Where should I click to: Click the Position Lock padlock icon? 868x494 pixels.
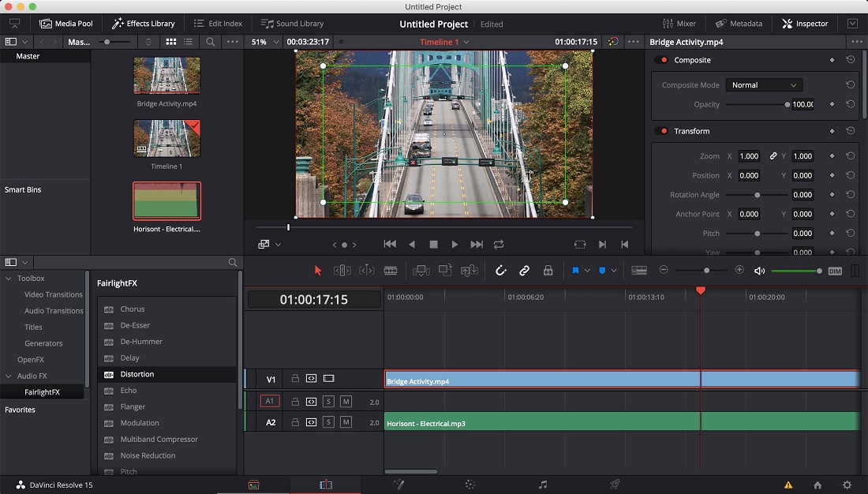[548, 270]
